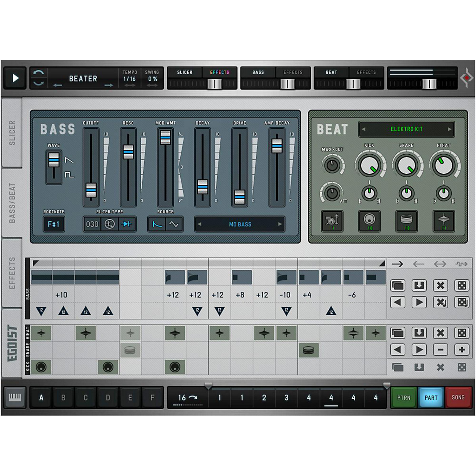Select the snare drum sample icon

click(x=406, y=221)
